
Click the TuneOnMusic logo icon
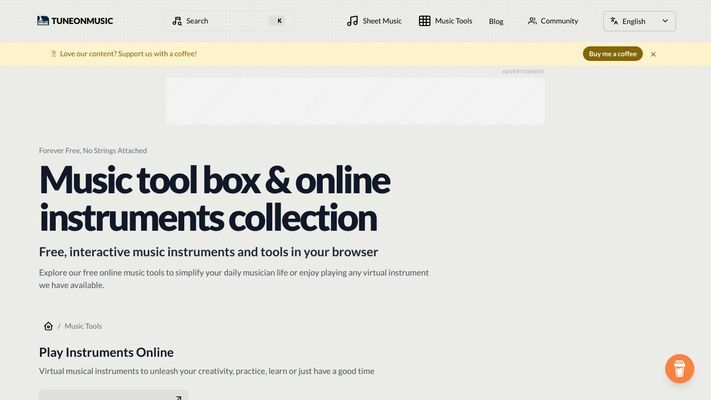click(x=43, y=20)
